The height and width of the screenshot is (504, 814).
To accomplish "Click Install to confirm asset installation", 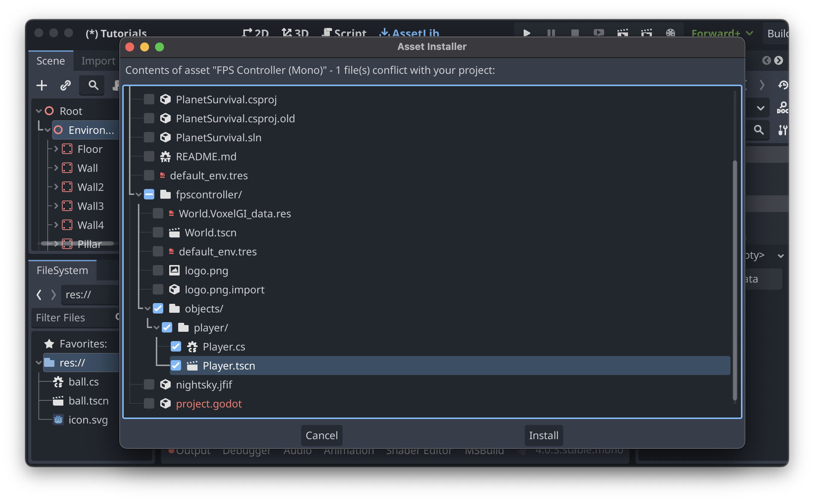I will 543,435.
